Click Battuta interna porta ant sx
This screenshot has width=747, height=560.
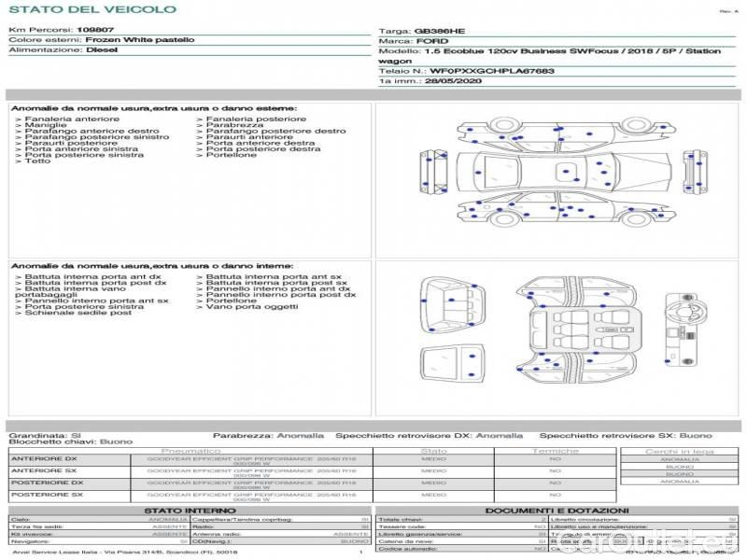tap(274, 276)
